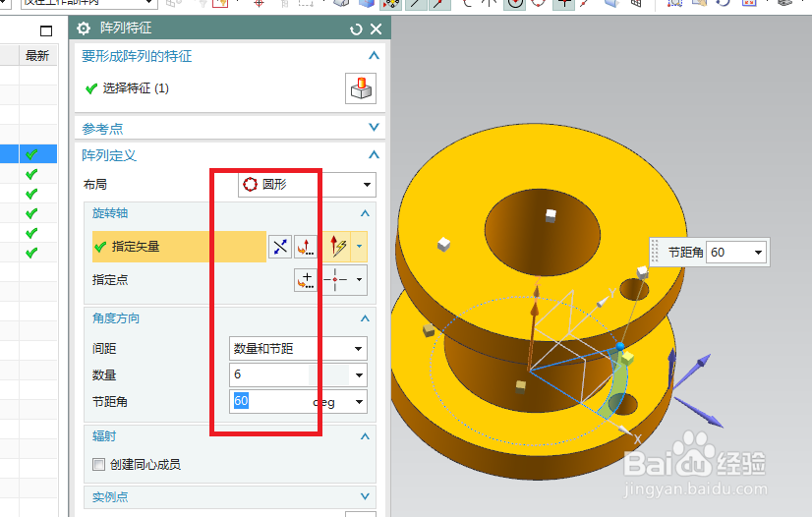
Task: Maximize the left navigator panel
Action: [x=46, y=31]
